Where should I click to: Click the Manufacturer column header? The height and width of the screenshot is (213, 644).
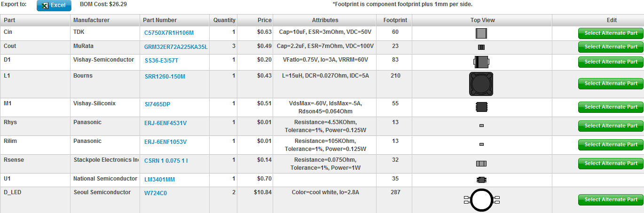(x=92, y=20)
